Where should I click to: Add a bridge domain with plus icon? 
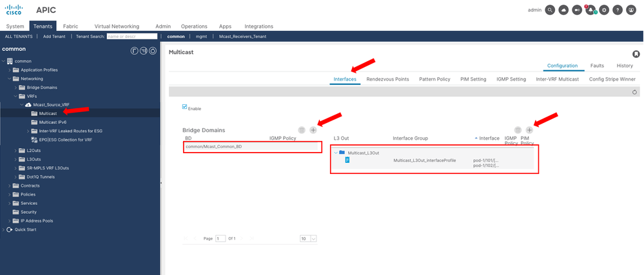coord(313,130)
